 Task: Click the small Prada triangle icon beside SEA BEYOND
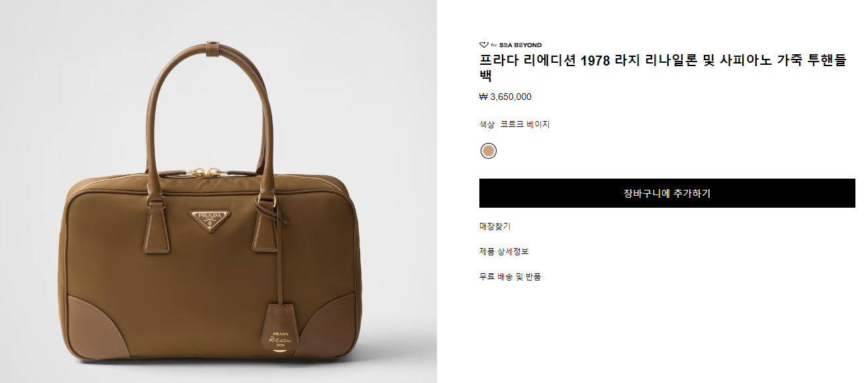[483, 45]
